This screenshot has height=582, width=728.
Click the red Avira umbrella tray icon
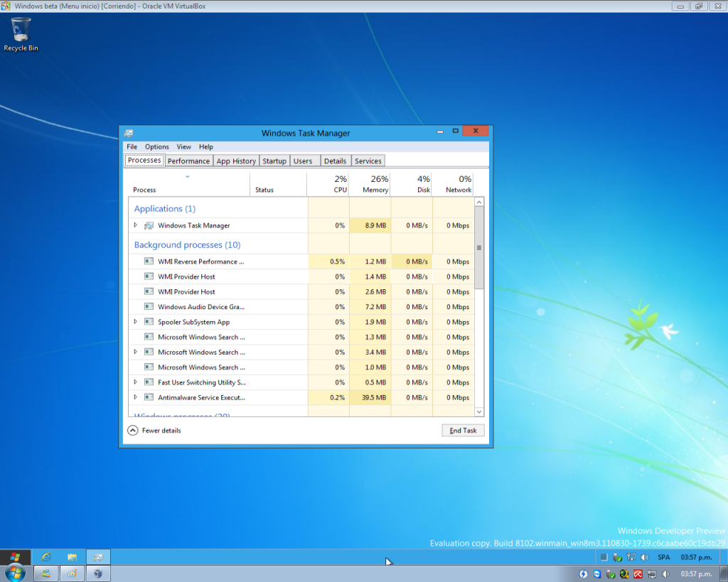coord(638,574)
